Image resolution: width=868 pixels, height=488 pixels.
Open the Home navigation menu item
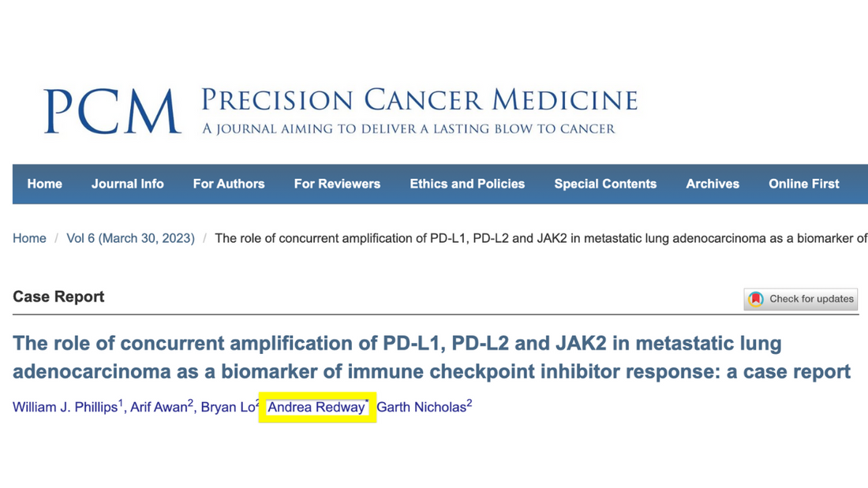point(45,184)
